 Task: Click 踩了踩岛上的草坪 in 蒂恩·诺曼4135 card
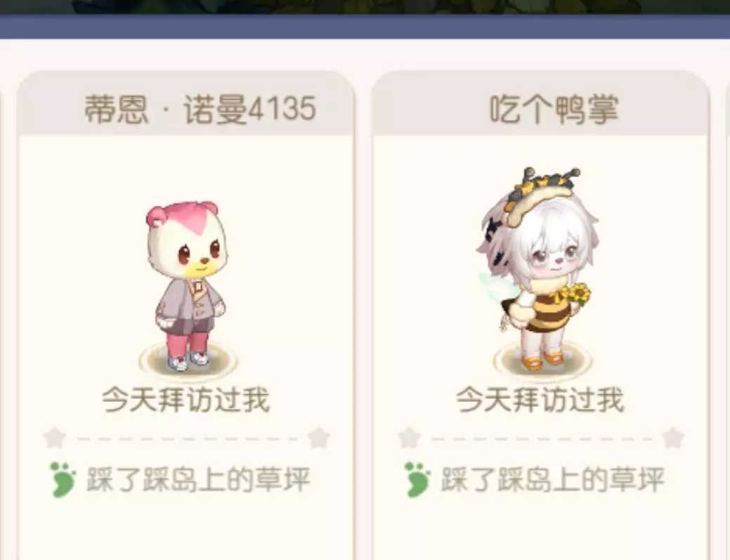198,479
